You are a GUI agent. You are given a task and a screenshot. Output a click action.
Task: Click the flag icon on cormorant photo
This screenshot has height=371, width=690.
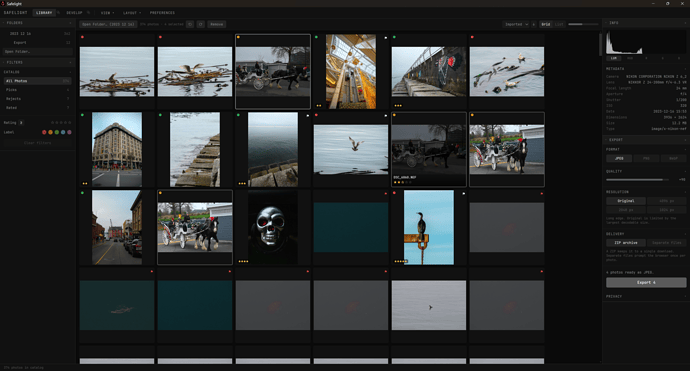tap(463, 193)
